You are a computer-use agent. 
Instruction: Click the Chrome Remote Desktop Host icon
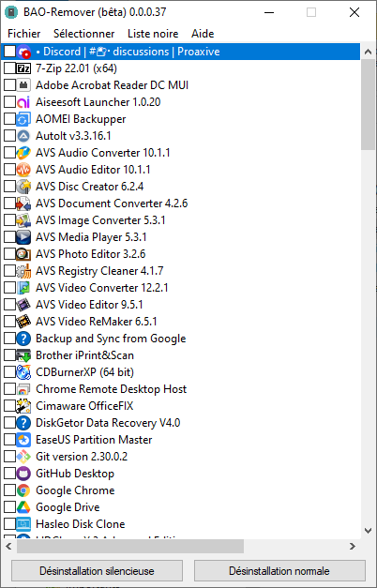click(x=23, y=389)
